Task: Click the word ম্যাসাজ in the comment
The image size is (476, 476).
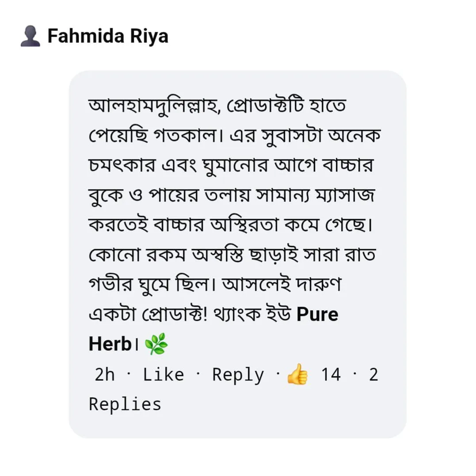Action: tap(345, 195)
